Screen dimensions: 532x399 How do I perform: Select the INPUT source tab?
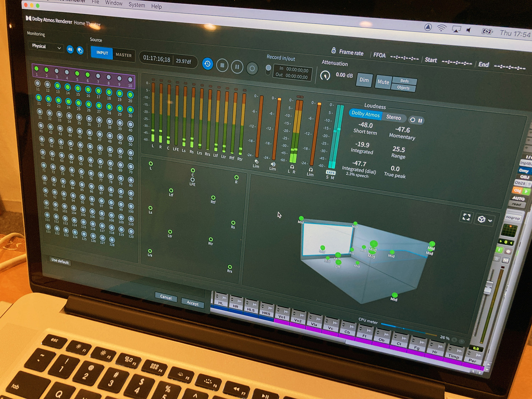102,52
